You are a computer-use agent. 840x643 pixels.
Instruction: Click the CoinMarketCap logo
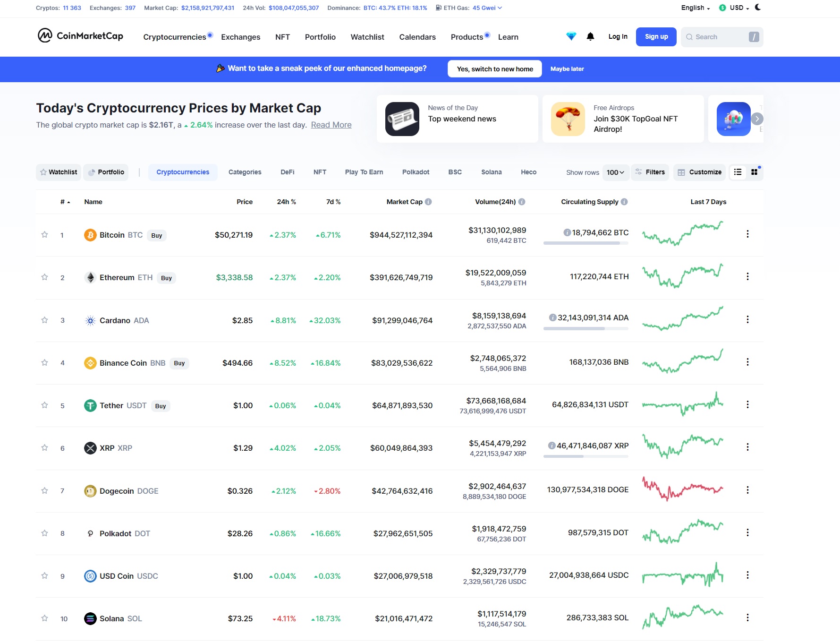(80, 36)
